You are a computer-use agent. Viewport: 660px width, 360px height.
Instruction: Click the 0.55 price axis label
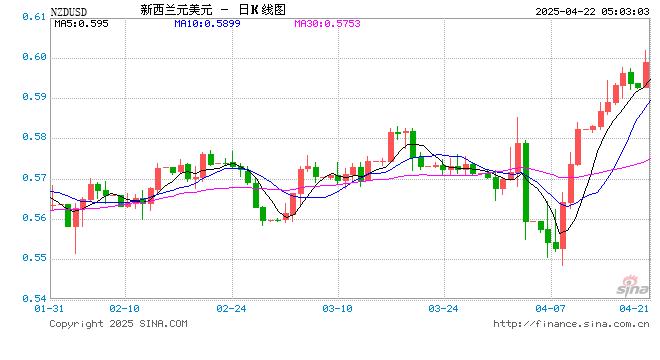point(34,258)
